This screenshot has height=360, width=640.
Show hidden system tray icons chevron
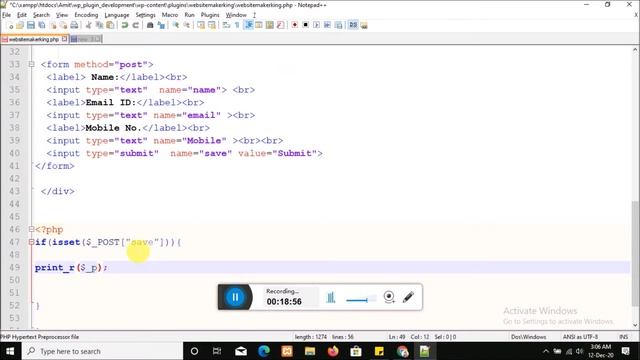(x=546, y=351)
